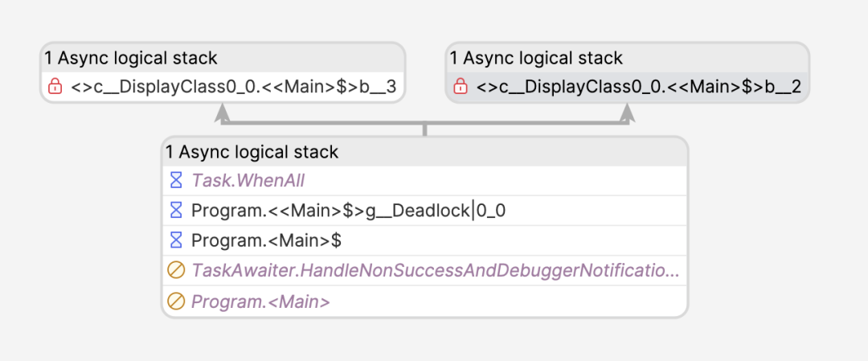Select the Program.<Main>$ frame row
Screen dimensions: 868x361
pyautogui.click(x=424, y=240)
